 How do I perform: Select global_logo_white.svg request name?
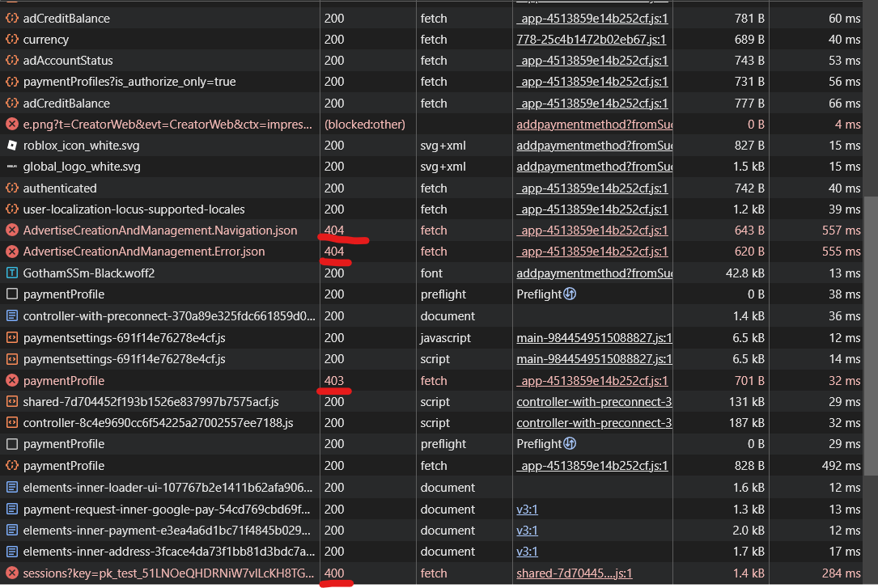click(x=82, y=167)
